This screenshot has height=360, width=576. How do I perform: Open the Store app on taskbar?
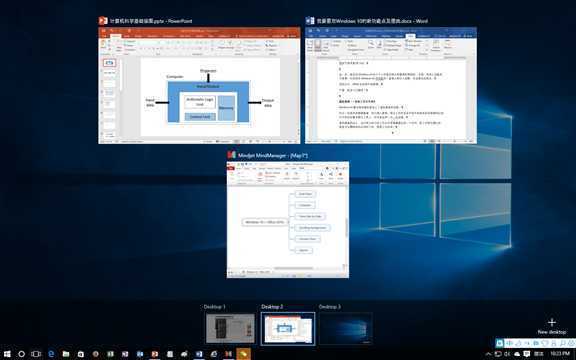[x=80, y=354]
